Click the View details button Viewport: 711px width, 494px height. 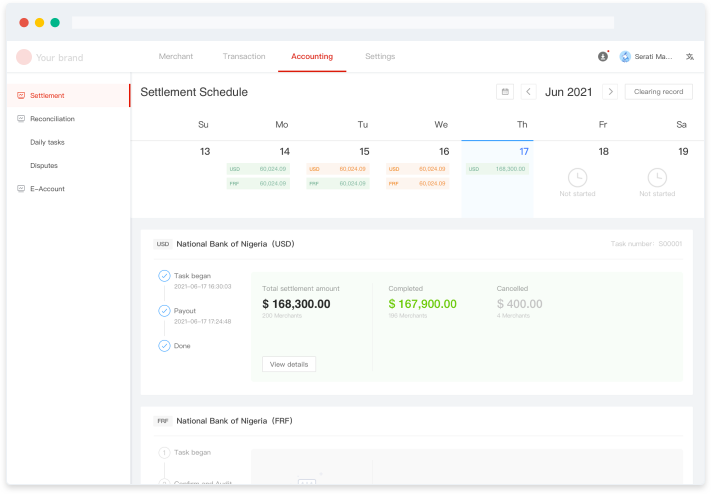coord(289,364)
